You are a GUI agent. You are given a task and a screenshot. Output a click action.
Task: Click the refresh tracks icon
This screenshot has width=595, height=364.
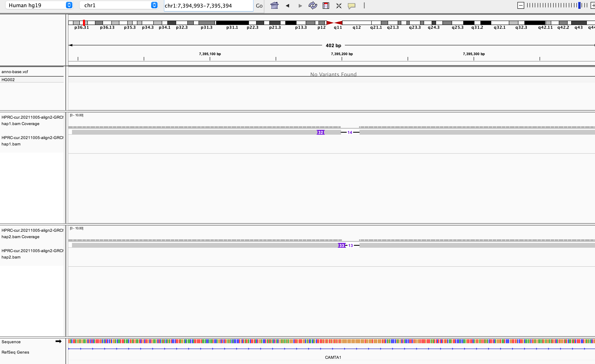coord(312,6)
